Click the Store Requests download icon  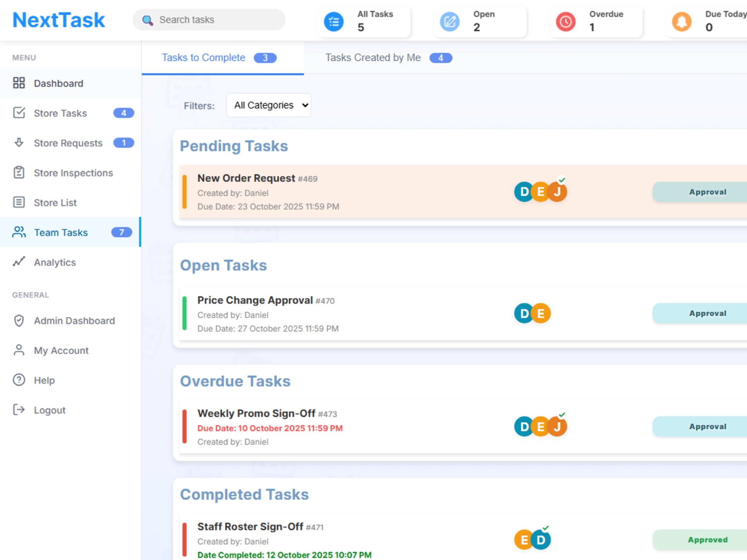pos(19,143)
